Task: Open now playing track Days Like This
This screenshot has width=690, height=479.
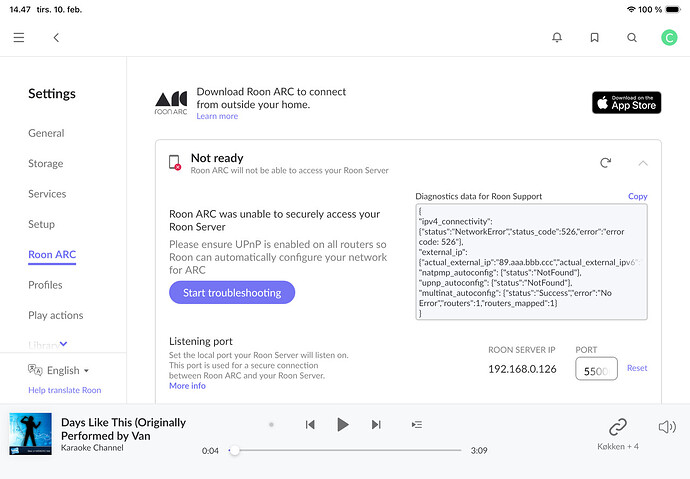Action: tap(123, 429)
